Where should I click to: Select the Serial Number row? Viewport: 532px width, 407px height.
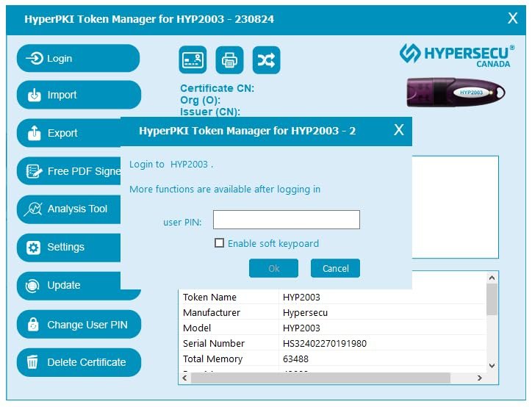[331, 343]
